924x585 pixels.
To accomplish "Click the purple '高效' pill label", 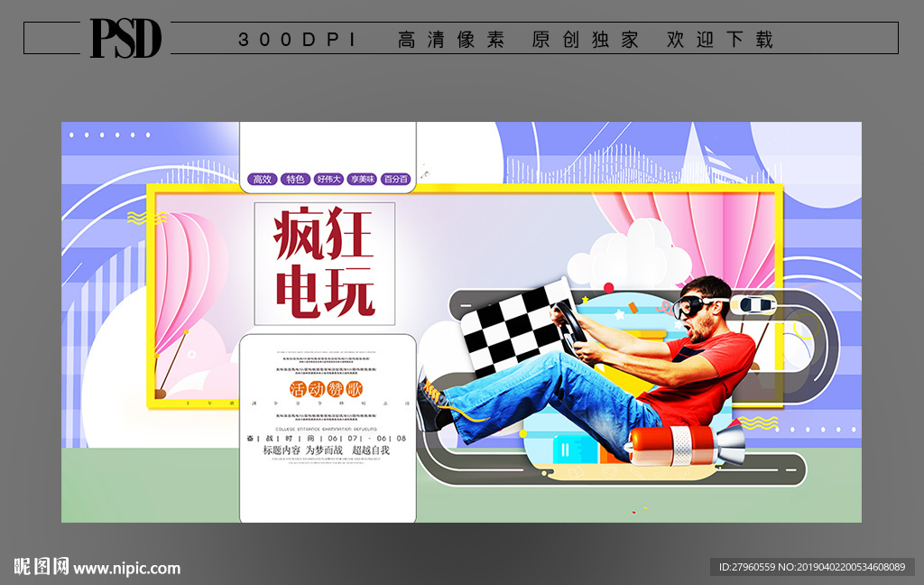I will pyautogui.click(x=263, y=179).
